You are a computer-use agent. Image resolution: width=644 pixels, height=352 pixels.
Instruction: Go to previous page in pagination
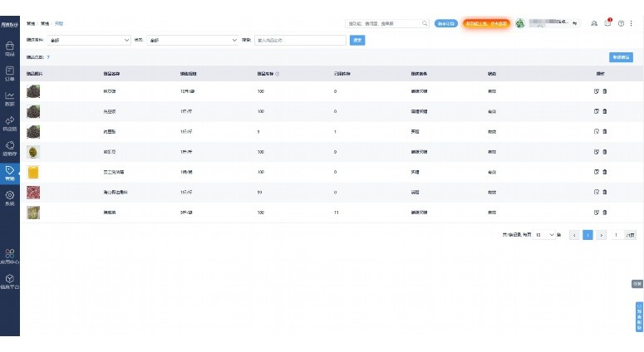click(573, 235)
